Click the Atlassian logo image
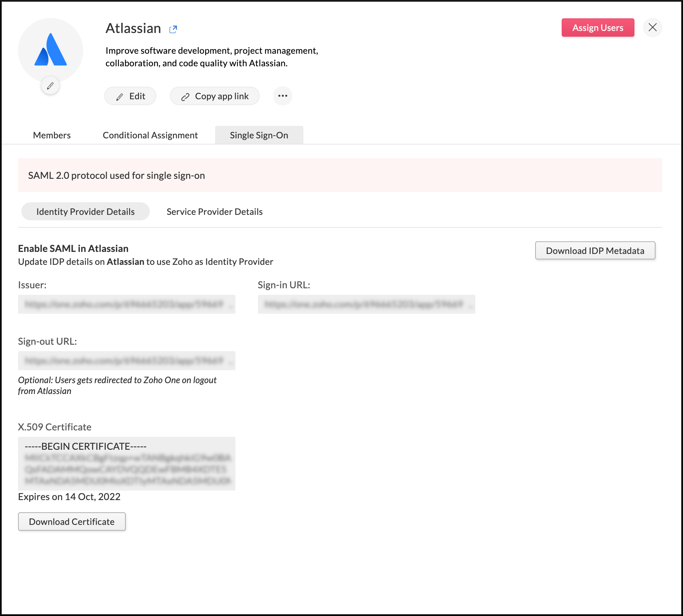 click(x=51, y=50)
